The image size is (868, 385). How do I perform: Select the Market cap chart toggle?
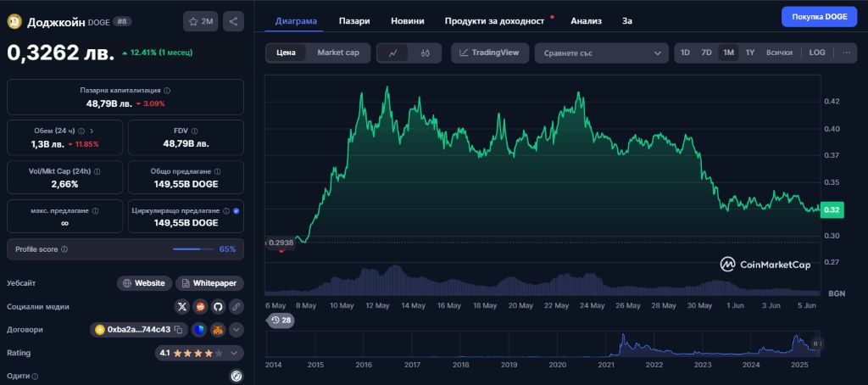coord(337,53)
